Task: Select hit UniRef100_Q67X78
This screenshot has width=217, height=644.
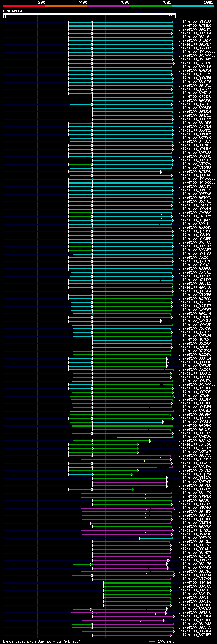Action: tap(195, 261)
